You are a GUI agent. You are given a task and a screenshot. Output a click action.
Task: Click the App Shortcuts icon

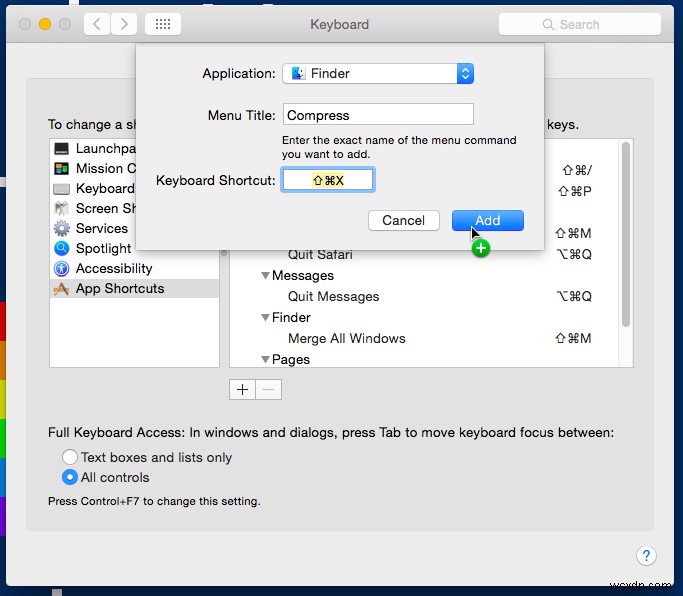coord(61,288)
